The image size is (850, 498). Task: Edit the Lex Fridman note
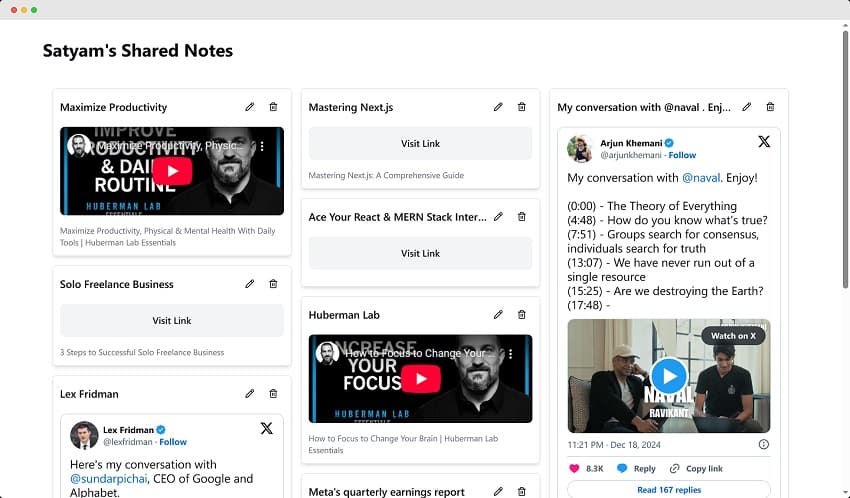click(249, 394)
